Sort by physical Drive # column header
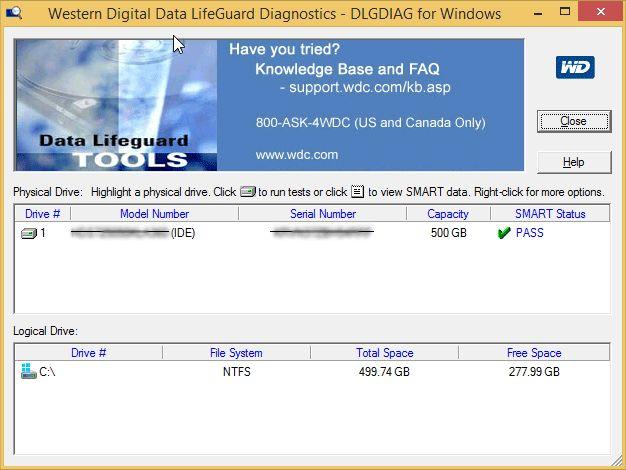This screenshot has width=626, height=470. click(42, 214)
